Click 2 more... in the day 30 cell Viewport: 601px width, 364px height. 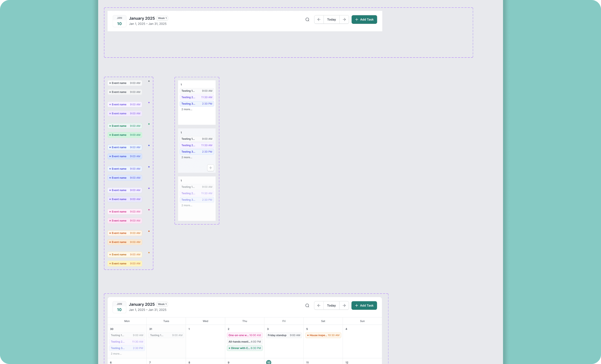(x=116, y=354)
